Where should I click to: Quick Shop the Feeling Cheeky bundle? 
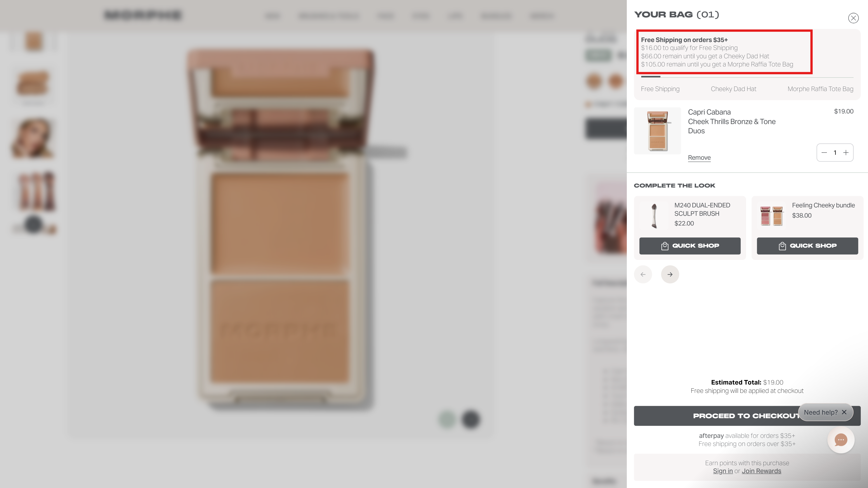[x=807, y=246]
